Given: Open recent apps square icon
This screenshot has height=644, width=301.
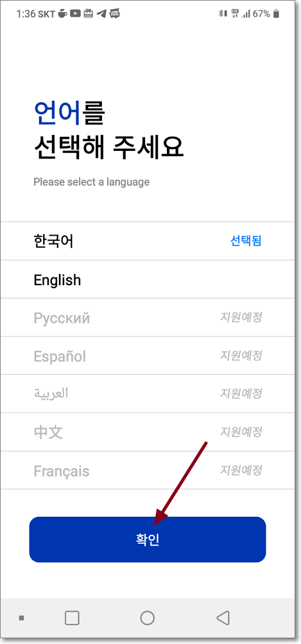Looking at the screenshot, I should (x=73, y=617).
